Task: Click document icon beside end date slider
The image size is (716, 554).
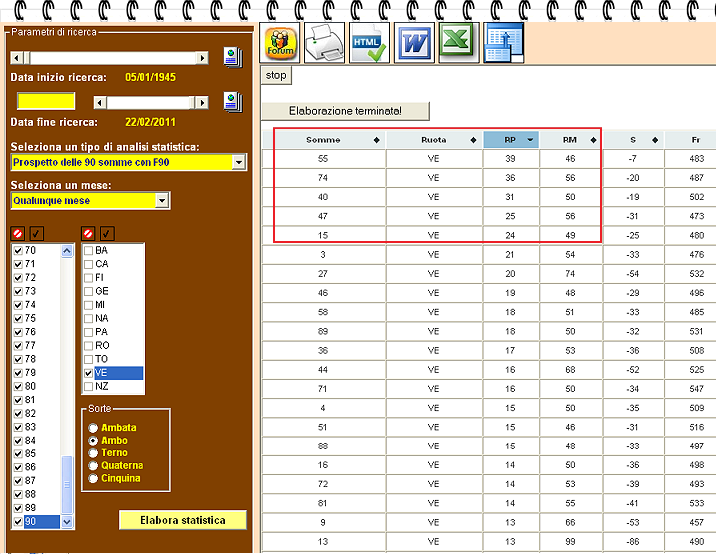Action: click(x=232, y=101)
